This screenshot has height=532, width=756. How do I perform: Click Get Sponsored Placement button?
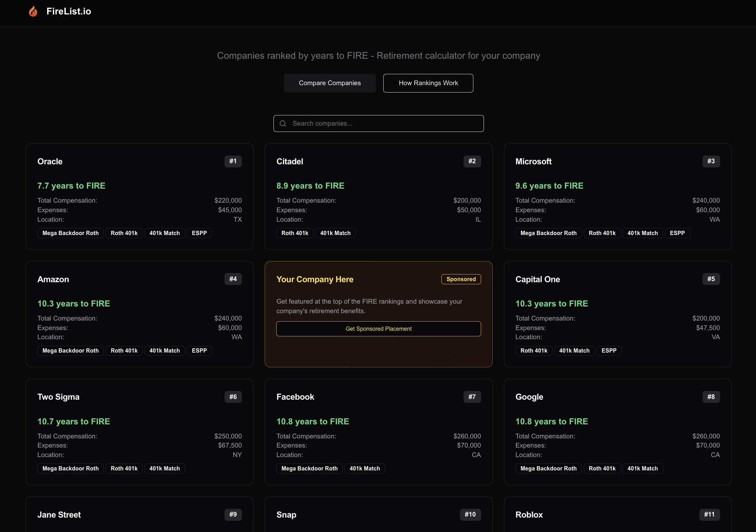[x=378, y=329]
